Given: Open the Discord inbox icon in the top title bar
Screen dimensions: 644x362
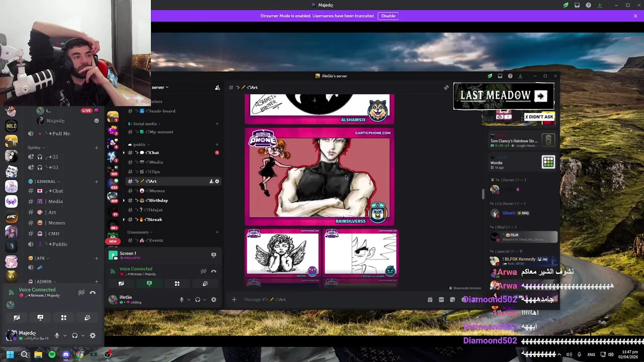Looking at the screenshot, I should click(x=577, y=5).
